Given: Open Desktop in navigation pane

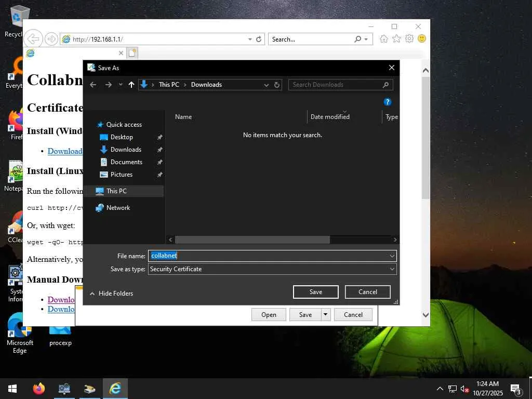Looking at the screenshot, I should pyautogui.click(x=122, y=137).
